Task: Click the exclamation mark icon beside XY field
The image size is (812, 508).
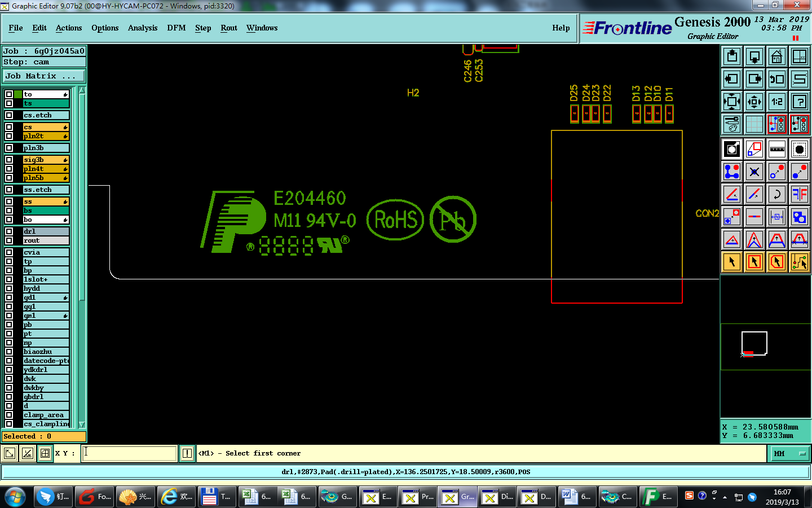Action: pos(187,453)
